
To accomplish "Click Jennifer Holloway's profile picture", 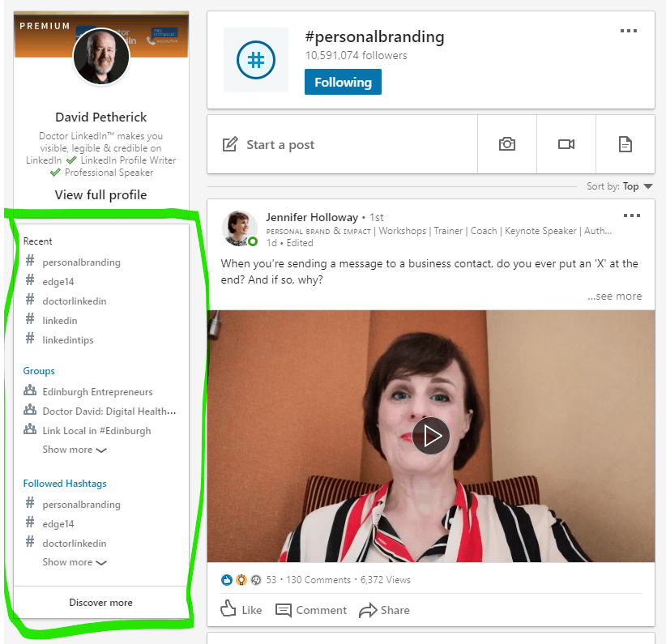I will point(240,228).
